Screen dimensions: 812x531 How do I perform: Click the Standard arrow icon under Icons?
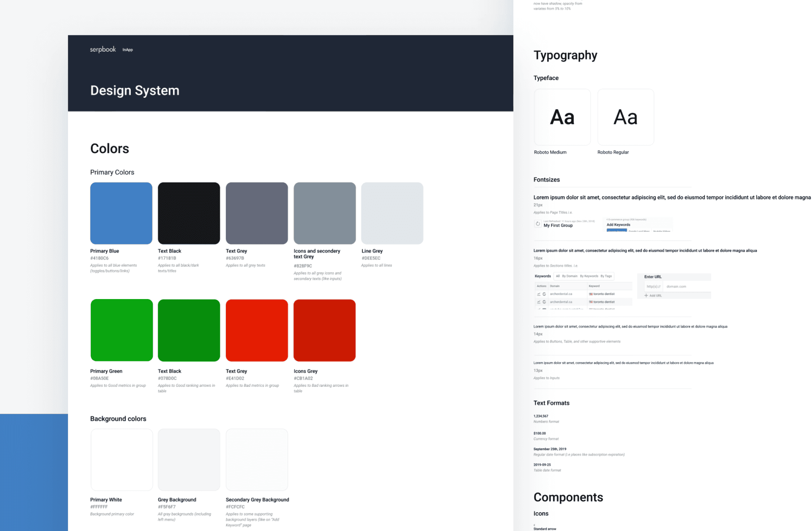pos(534,525)
